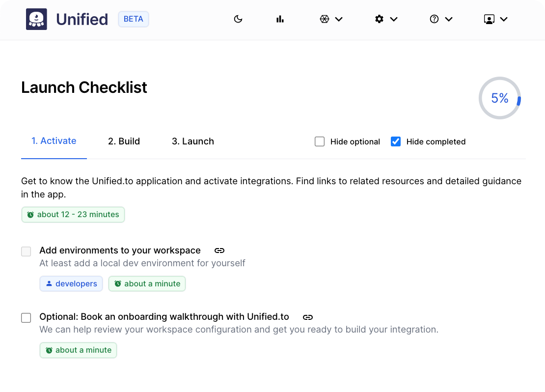The width and height of the screenshot is (545, 392).
Task: Click the BETA badge label
Action: [134, 19]
